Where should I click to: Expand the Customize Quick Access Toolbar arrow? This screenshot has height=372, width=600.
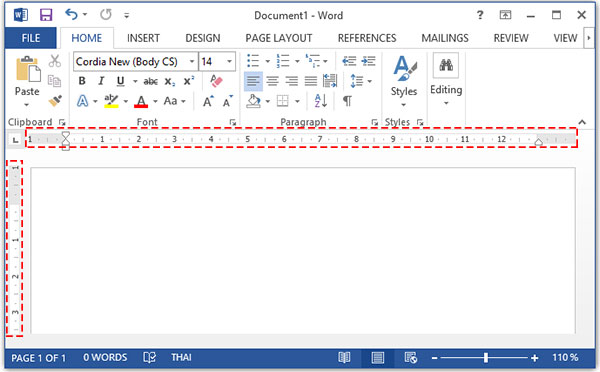coord(127,16)
